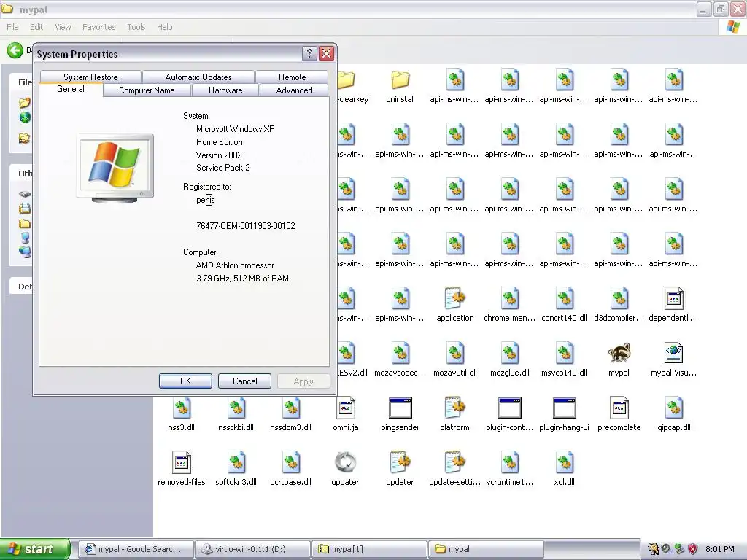Viewport: 747px width, 560px height.
Task: Open the Help menu in Explorer
Action: pos(164,27)
